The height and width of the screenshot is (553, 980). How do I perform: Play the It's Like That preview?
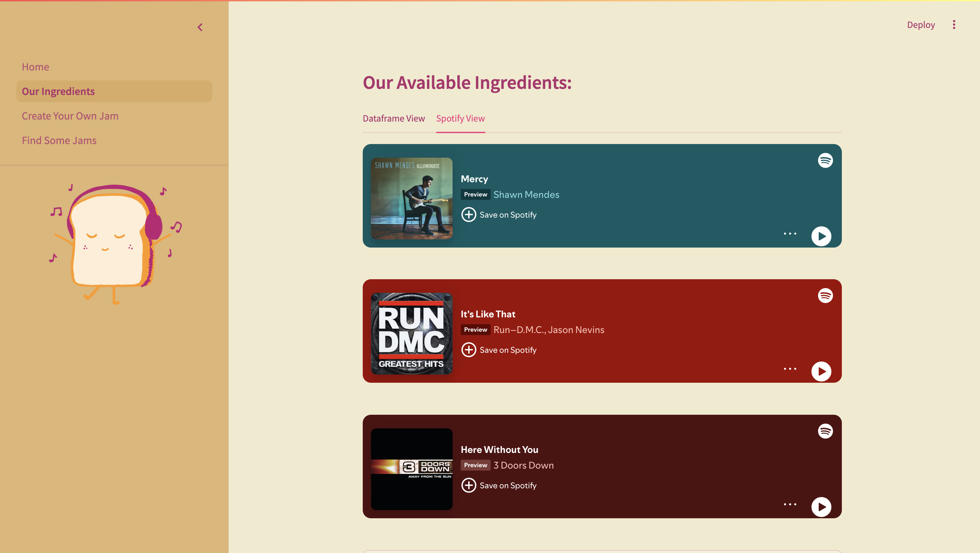pos(821,372)
